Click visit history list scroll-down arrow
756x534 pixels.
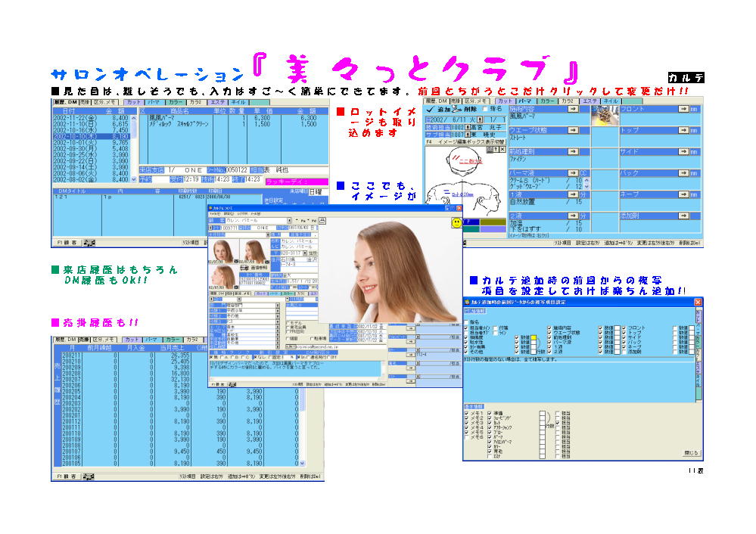[x=133, y=179]
